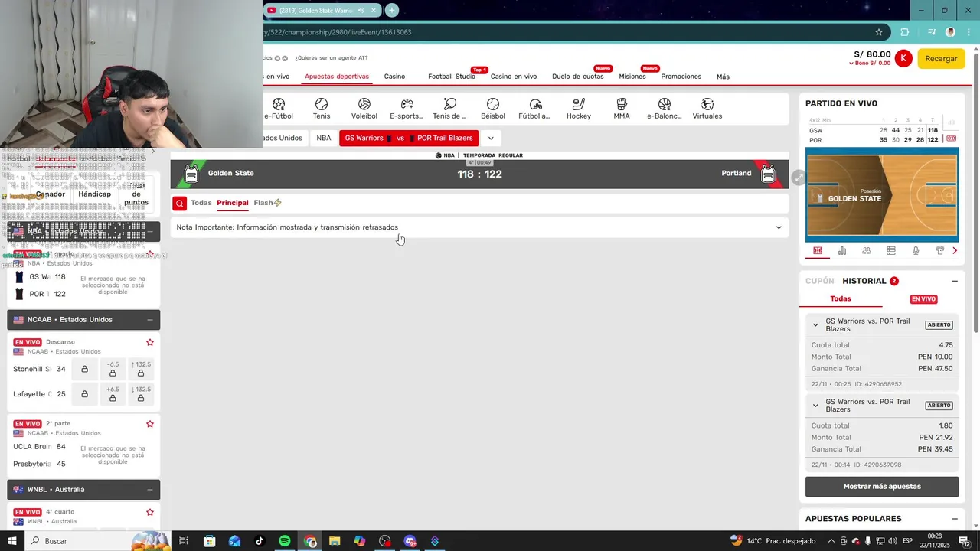Image resolution: width=980 pixels, height=551 pixels.
Task: Favorite the WNBL 4° cuarto match star
Action: pyautogui.click(x=150, y=512)
